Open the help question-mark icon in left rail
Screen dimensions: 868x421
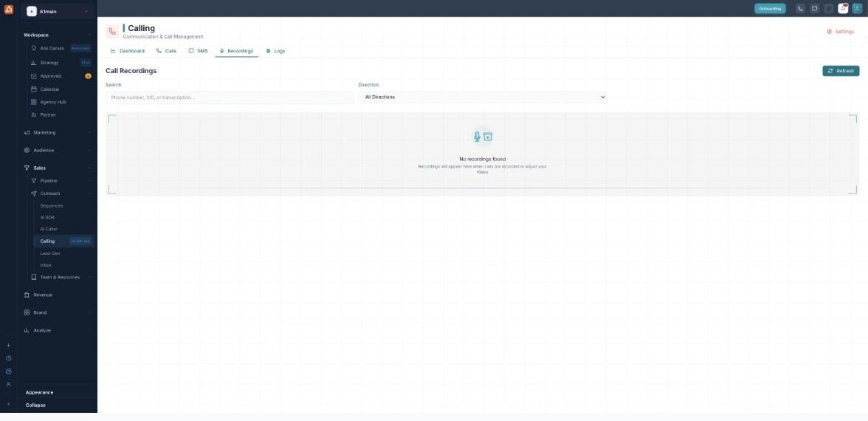[8, 358]
